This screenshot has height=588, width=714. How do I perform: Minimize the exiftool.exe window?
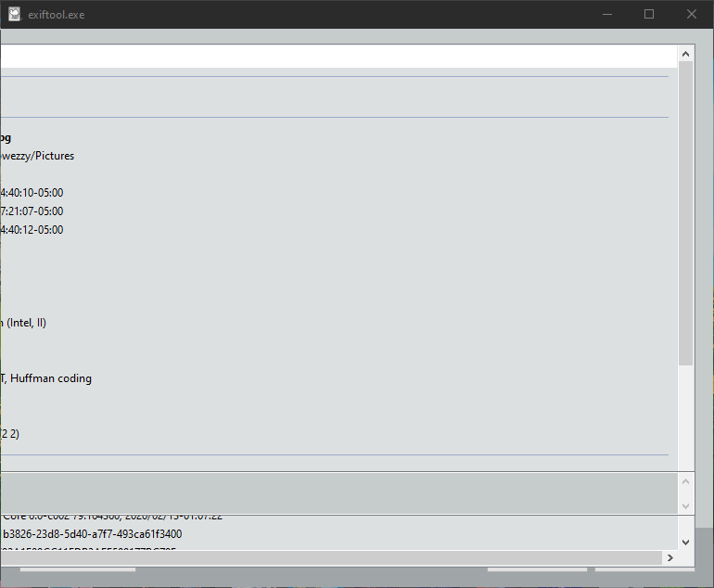607,15
